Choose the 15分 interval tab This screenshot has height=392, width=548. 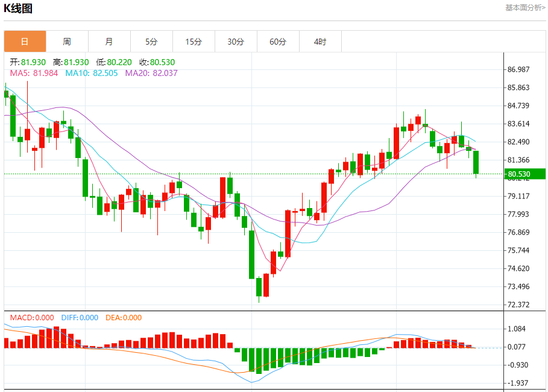click(x=194, y=42)
